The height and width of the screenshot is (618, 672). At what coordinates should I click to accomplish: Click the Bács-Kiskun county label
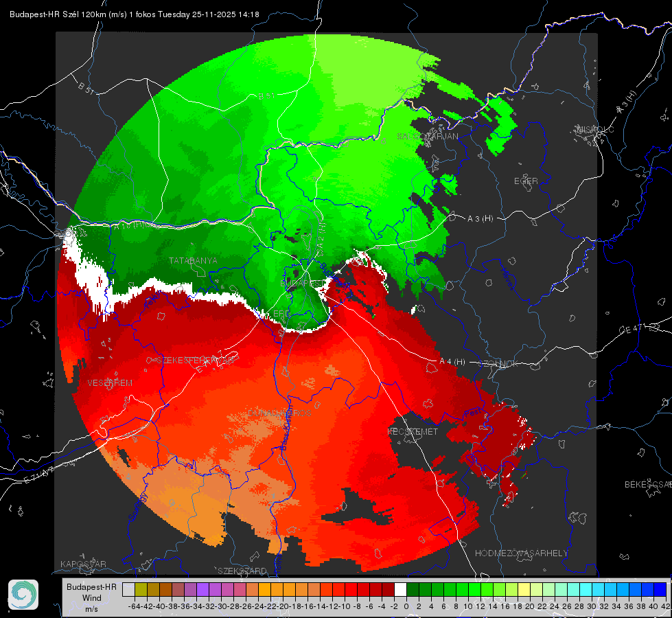(x=286, y=426)
